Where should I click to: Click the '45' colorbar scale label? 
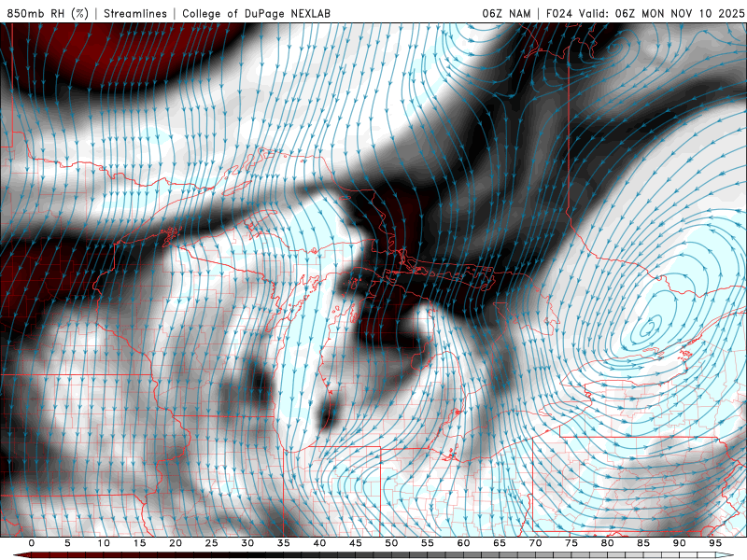point(356,543)
